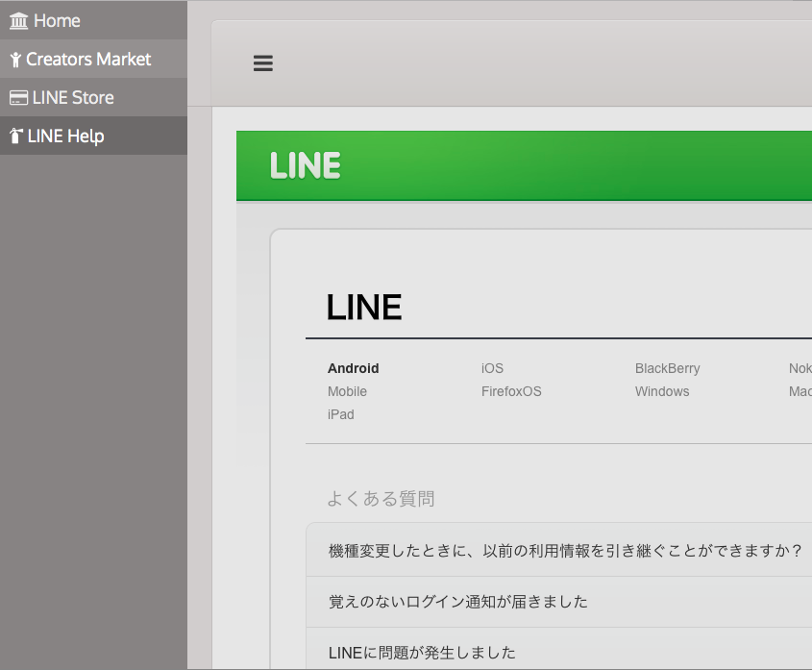
Task: Open the FirefoxOS help link
Action: point(511,391)
